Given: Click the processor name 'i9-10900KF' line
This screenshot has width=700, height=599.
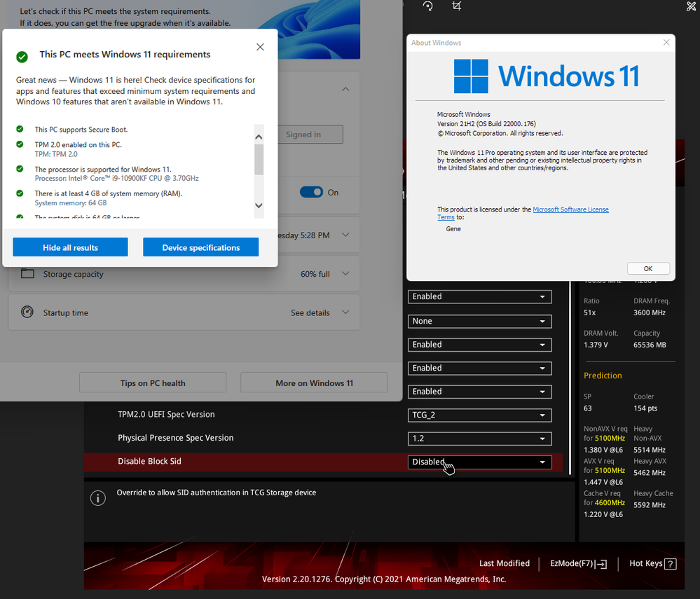Looking at the screenshot, I should pos(117,178).
